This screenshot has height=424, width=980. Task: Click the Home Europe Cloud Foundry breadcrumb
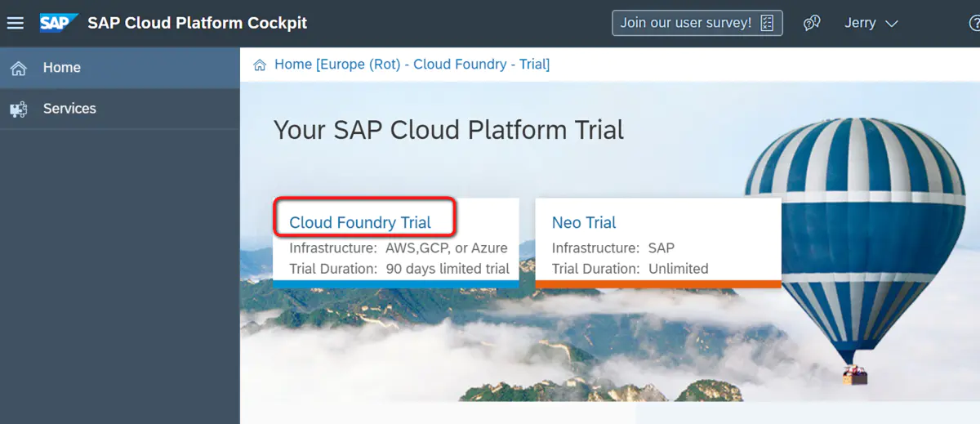412,65
